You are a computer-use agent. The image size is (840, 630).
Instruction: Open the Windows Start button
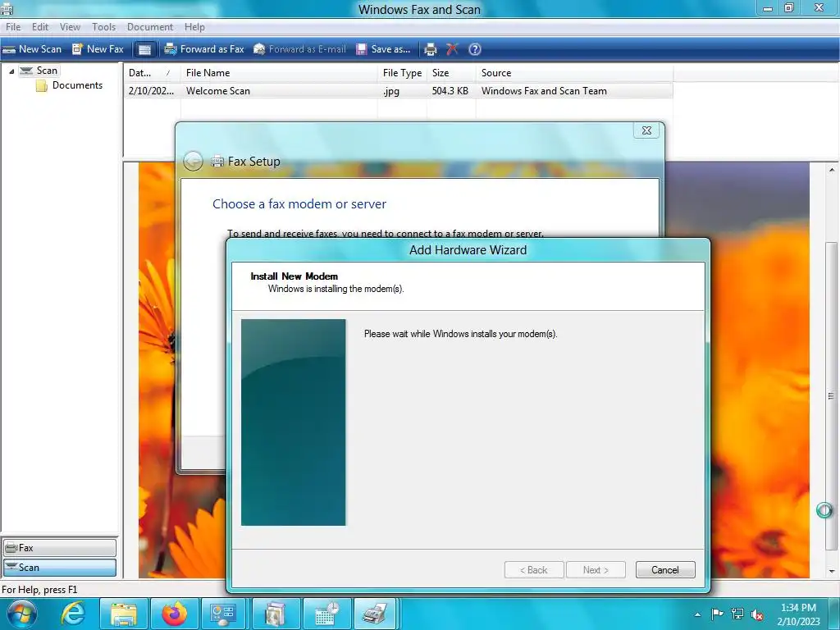(21, 614)
